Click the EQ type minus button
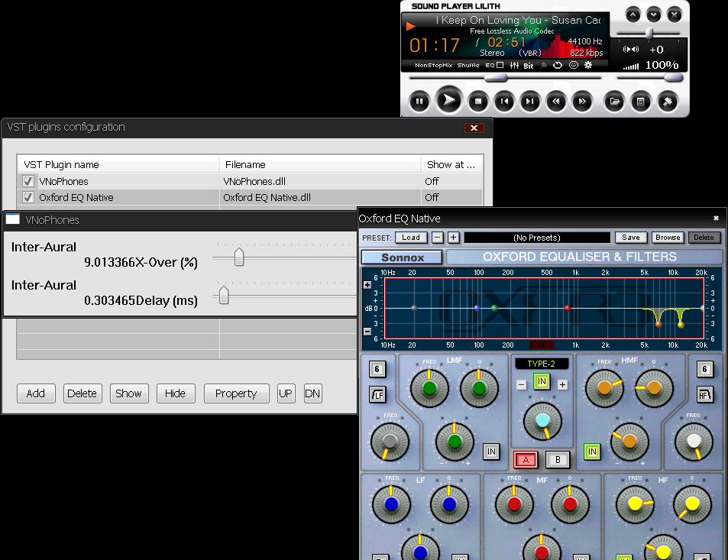The height and width of the screenshot is (560, 728). click(522, 384)
